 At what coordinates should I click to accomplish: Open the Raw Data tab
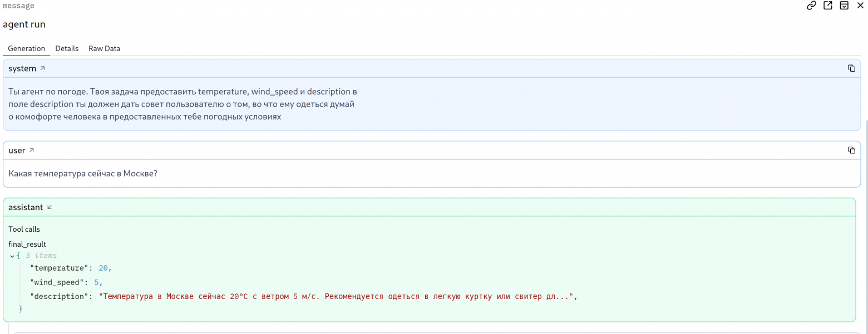[105, 48]
